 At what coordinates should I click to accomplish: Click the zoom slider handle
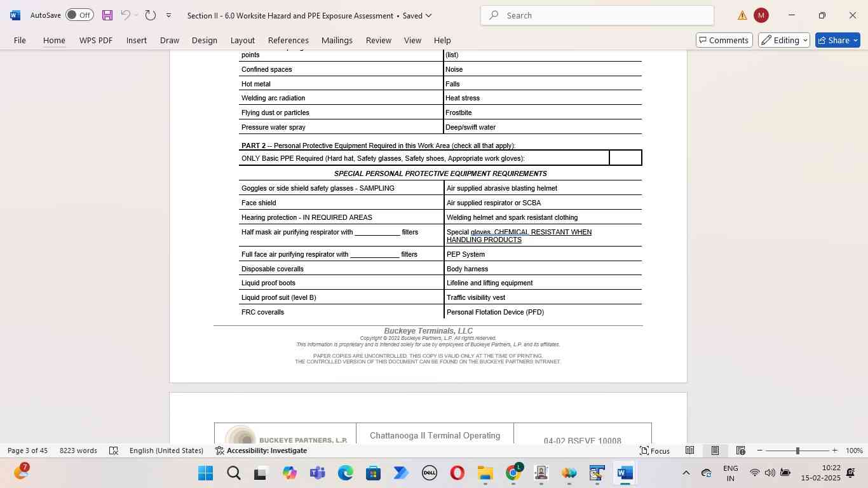pyautogui.click(x=797, y=451)
